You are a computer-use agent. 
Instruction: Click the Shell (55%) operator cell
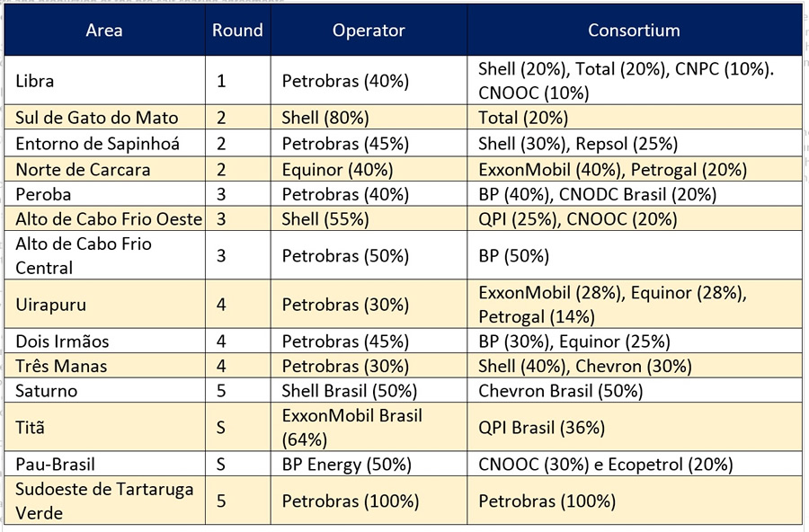point(369,218)
